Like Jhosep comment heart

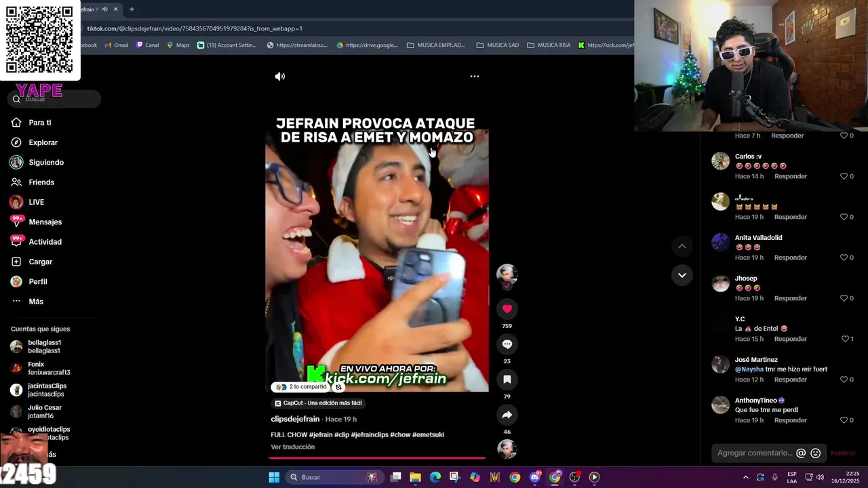[844, 298]
